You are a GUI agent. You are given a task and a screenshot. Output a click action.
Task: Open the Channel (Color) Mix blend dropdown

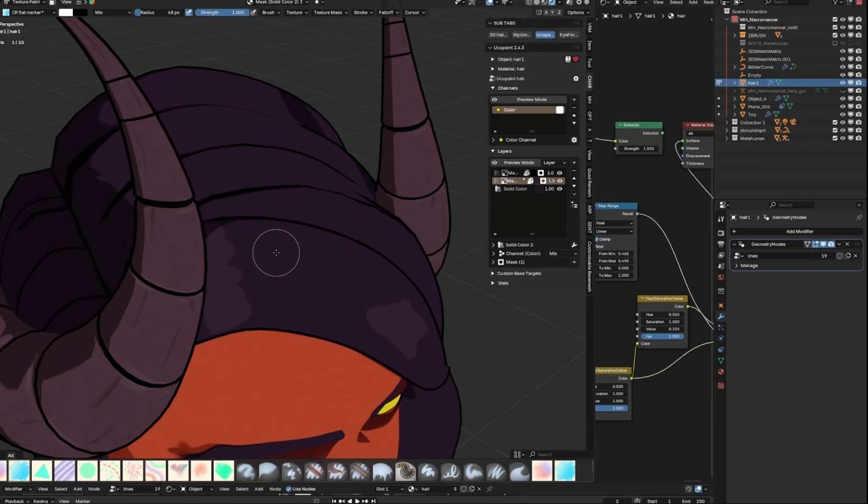pos(562,253)
